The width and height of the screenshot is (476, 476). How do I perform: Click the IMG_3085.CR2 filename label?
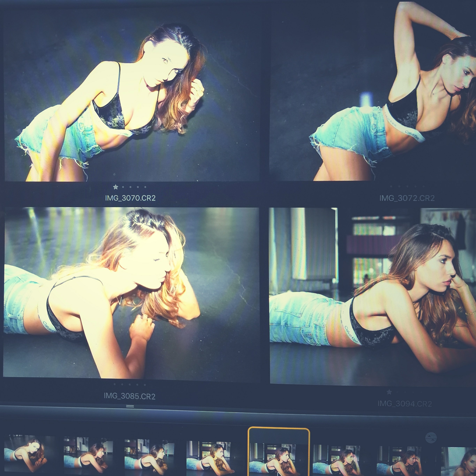pyautogui.click(x=130, y=396)
